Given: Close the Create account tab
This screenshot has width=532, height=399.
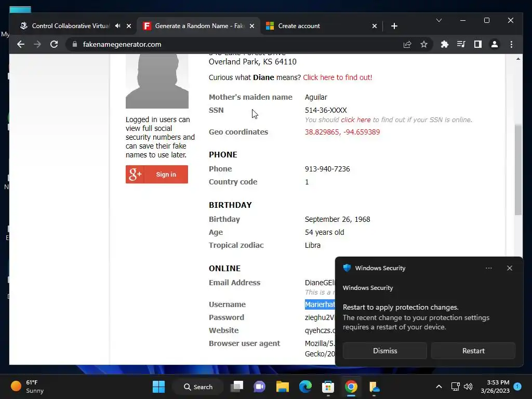Looking at the screenshot, I should [374, 26].
